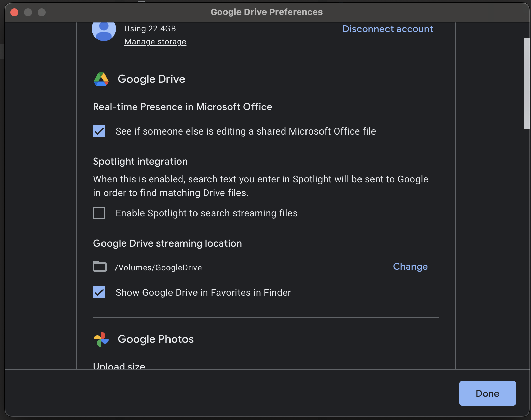Click the gray zoom window button
Screen dimensions: 531x420
tap(42, 12)
